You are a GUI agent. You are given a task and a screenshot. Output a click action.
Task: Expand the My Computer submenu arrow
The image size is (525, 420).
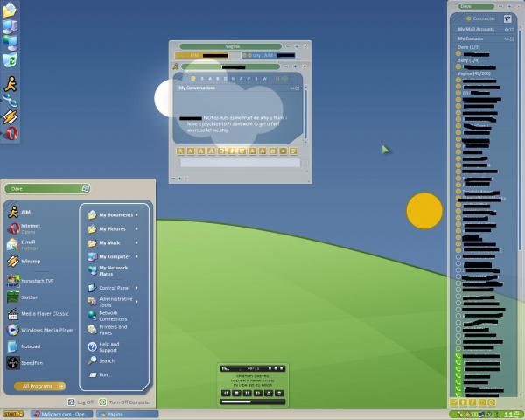click(137, 256)
